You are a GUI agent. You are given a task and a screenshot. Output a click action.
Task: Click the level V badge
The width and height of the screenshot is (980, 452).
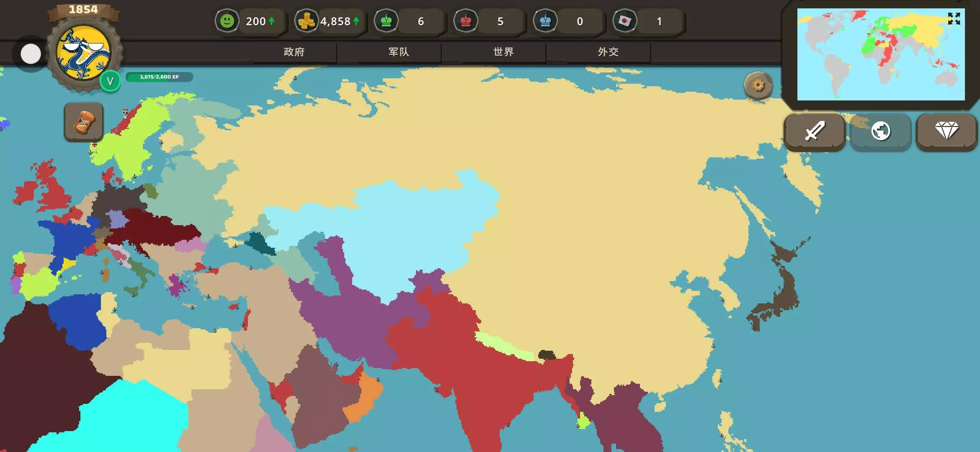(x=110, y=81)
